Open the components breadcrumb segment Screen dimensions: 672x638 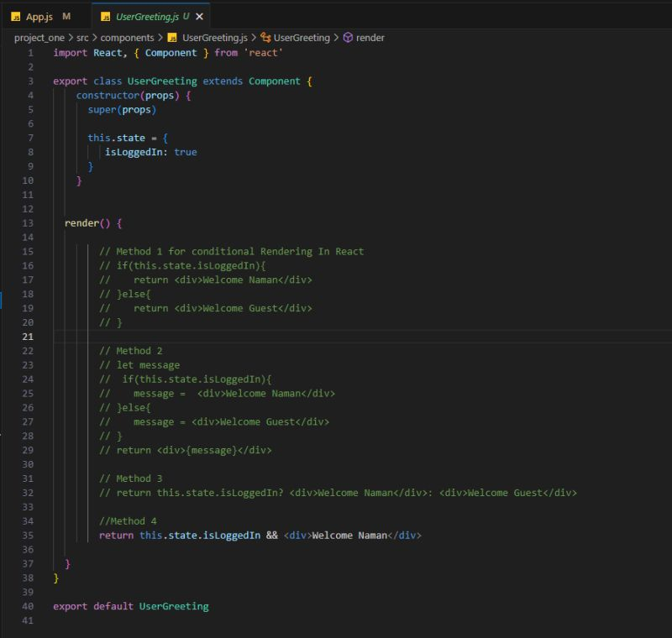127,38
